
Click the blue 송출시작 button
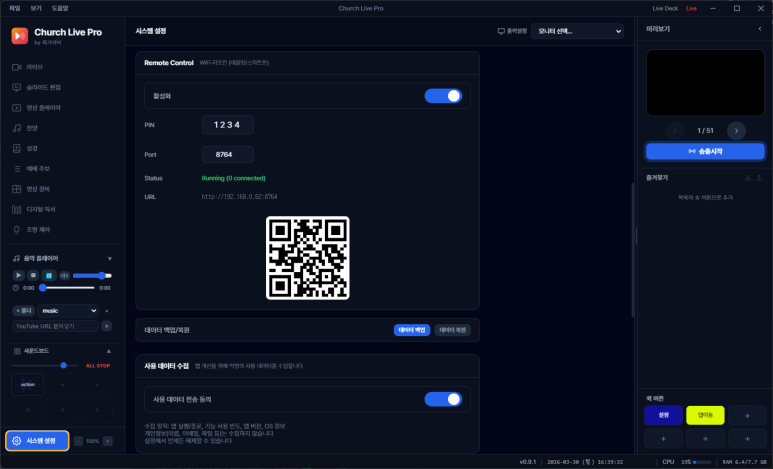[x=705, y=151]
